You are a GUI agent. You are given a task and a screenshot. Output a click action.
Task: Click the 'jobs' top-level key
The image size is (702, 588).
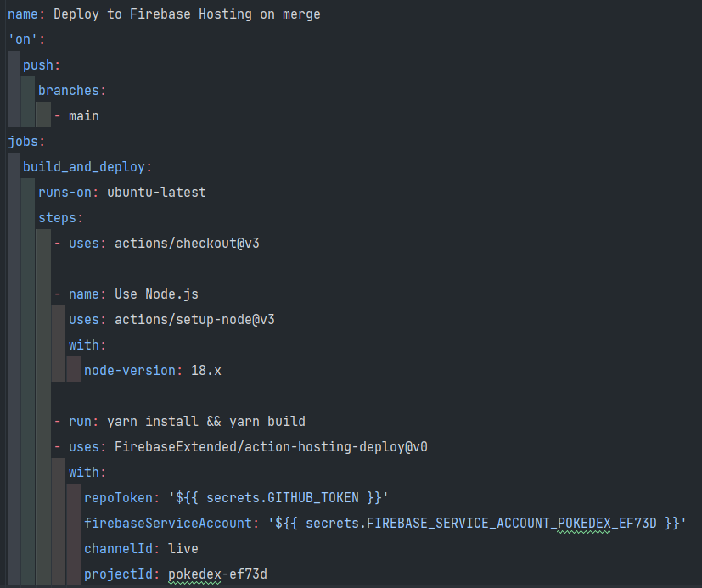23,142
